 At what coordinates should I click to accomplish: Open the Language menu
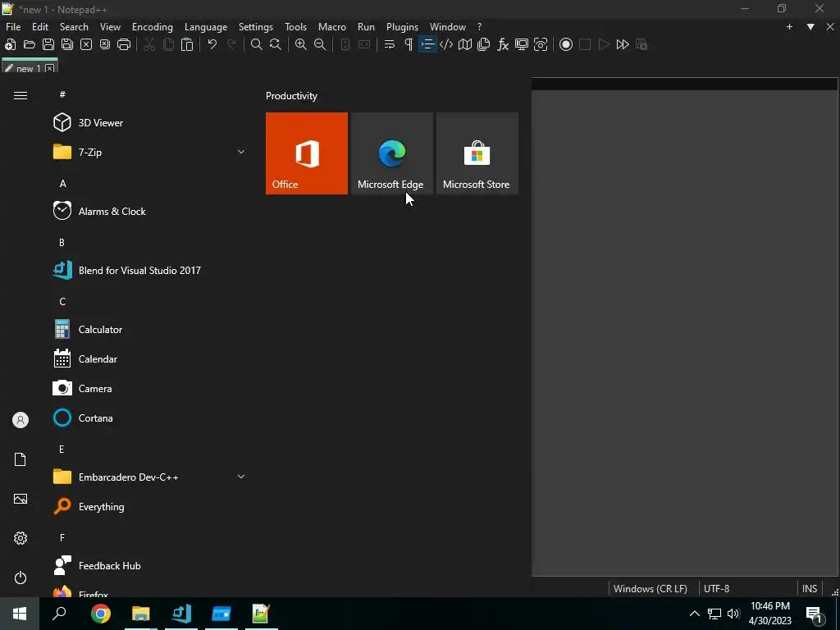coord(206,27)
